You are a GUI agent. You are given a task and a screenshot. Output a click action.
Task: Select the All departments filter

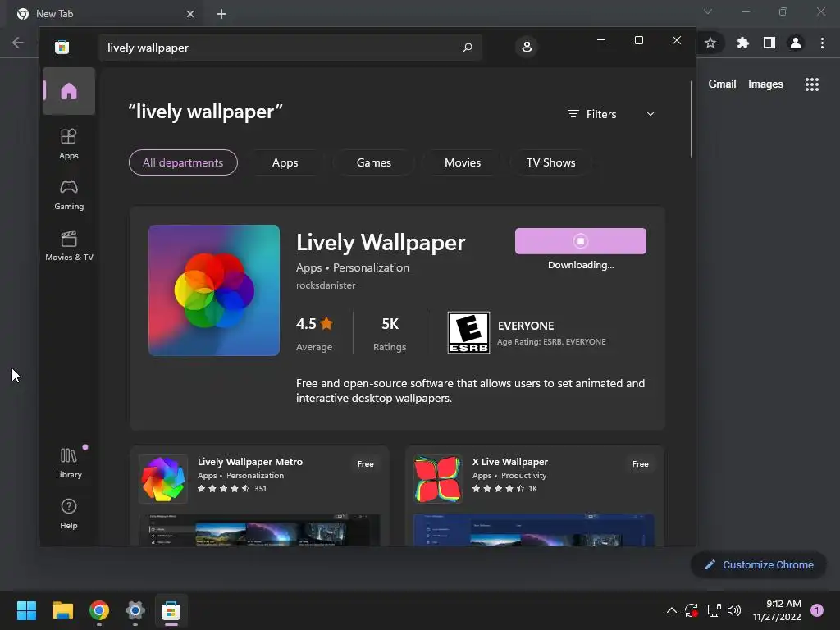click(183, 162)
